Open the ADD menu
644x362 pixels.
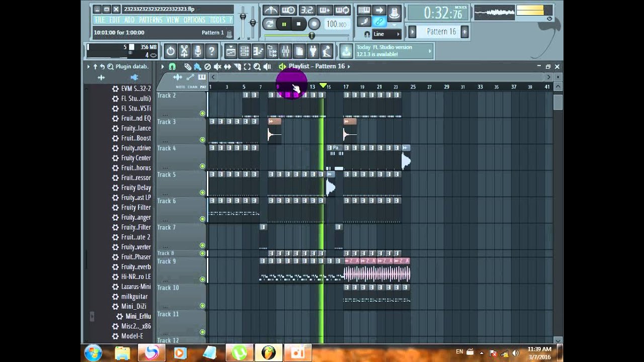[129, 20]
